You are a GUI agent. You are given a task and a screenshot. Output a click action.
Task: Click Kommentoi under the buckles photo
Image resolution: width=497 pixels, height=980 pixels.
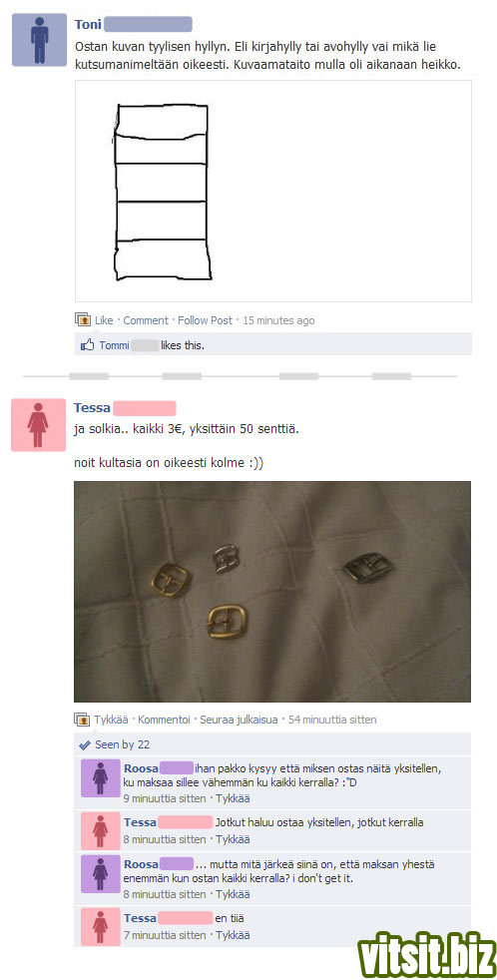(x=163, y=720)
